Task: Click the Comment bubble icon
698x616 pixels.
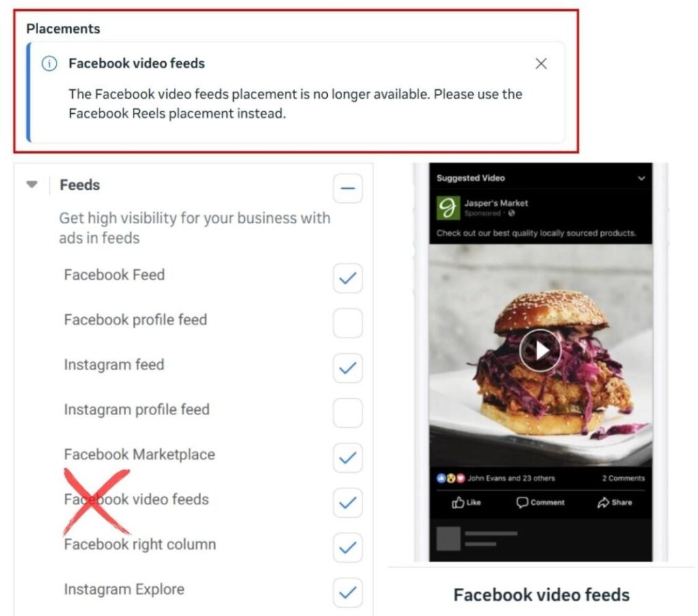Action: [521, 502]
